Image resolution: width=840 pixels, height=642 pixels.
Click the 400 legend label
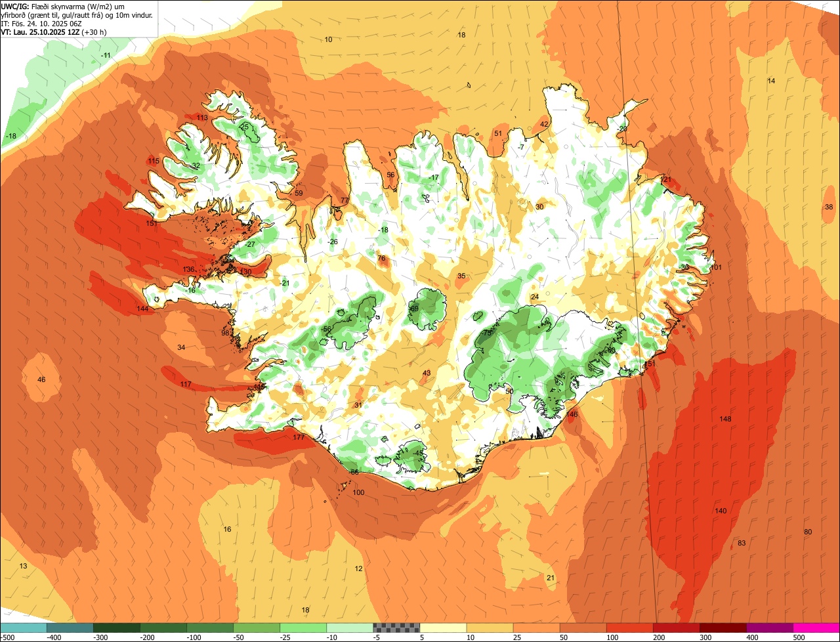(x=752, y=637)
